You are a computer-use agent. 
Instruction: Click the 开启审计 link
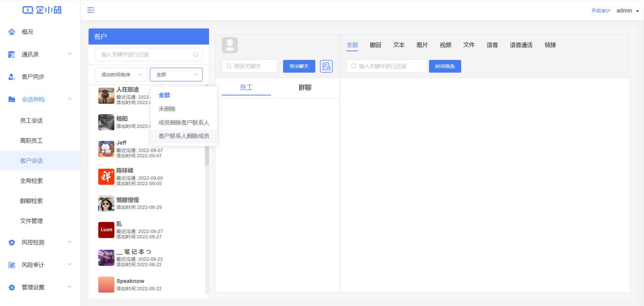click(x=601, y=11)
